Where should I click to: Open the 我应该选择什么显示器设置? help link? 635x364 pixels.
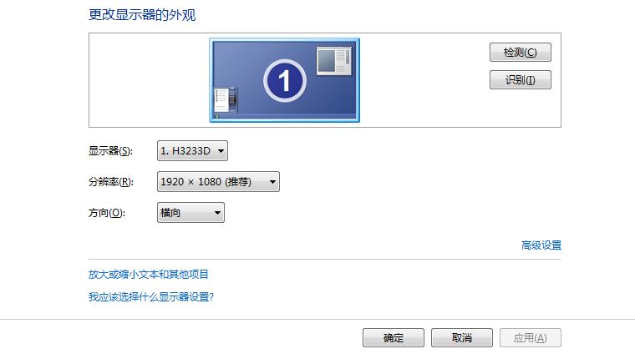click(151, 297)
